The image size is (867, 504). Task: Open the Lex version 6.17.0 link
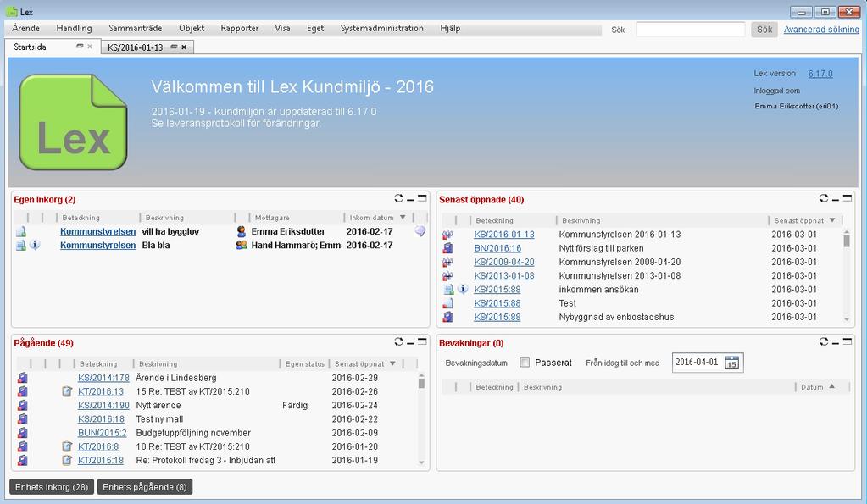click(820, 74)
